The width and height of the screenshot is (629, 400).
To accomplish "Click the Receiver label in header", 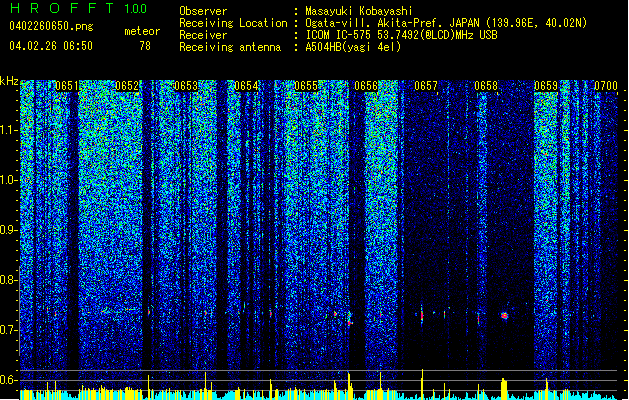I will pos(203,35).
